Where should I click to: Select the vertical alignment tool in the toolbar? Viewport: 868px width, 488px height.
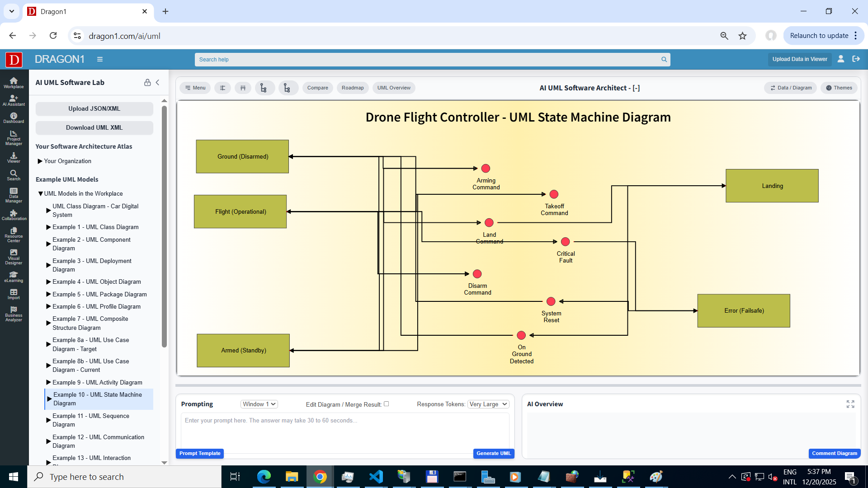tap(222, 88)
